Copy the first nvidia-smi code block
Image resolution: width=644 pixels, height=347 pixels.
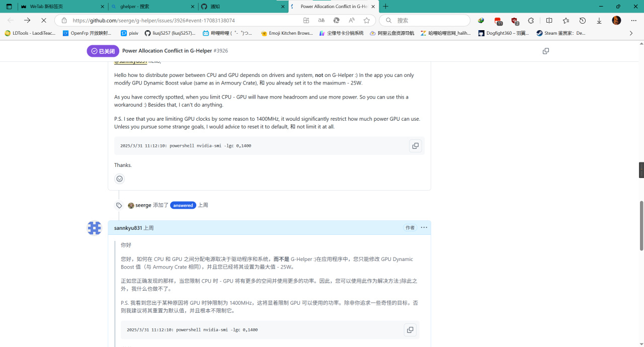[x=415, y=146]
